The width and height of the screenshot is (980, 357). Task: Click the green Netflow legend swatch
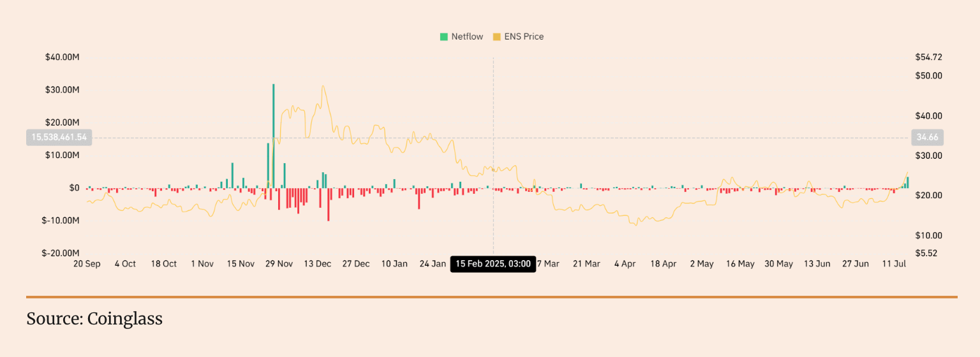444,37
